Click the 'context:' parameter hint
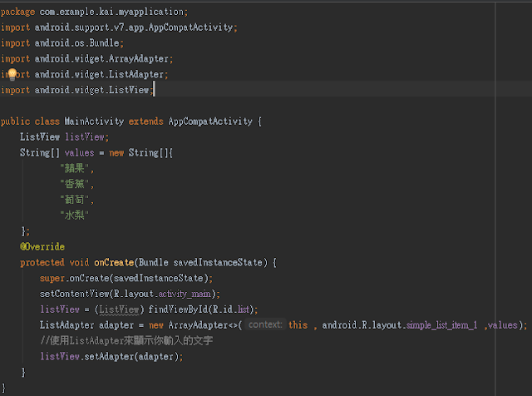This screenshot has width=532, height=396. pyautogui.click(x=265, y=324)
